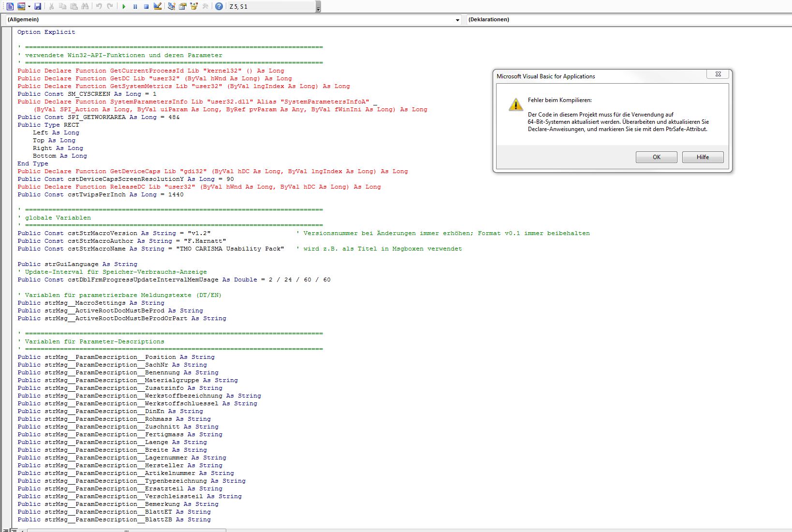Click the ParamDescription__Typenbezeichnung line

point(132,481)
